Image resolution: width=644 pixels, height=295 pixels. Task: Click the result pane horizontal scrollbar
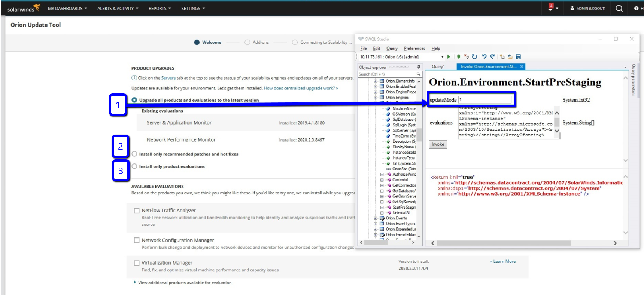(504, 243)
